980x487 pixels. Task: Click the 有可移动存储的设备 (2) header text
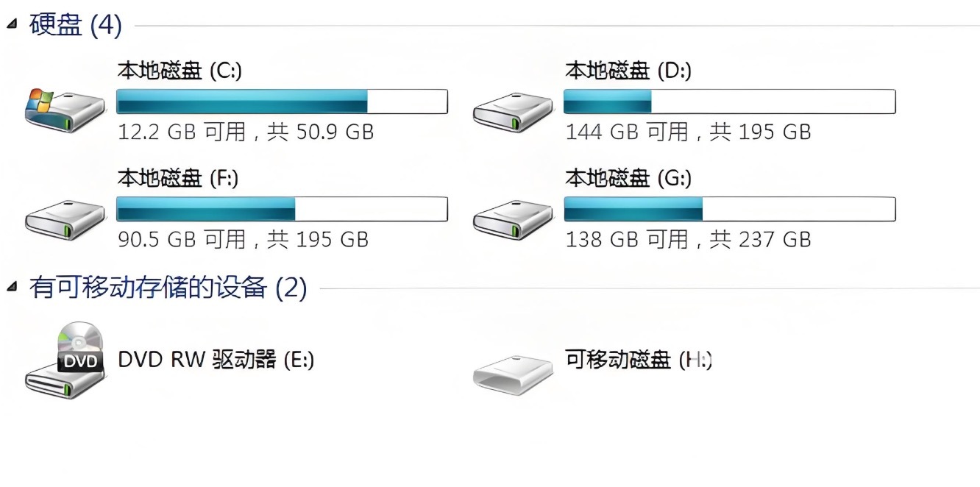click(x=168, y=287)
